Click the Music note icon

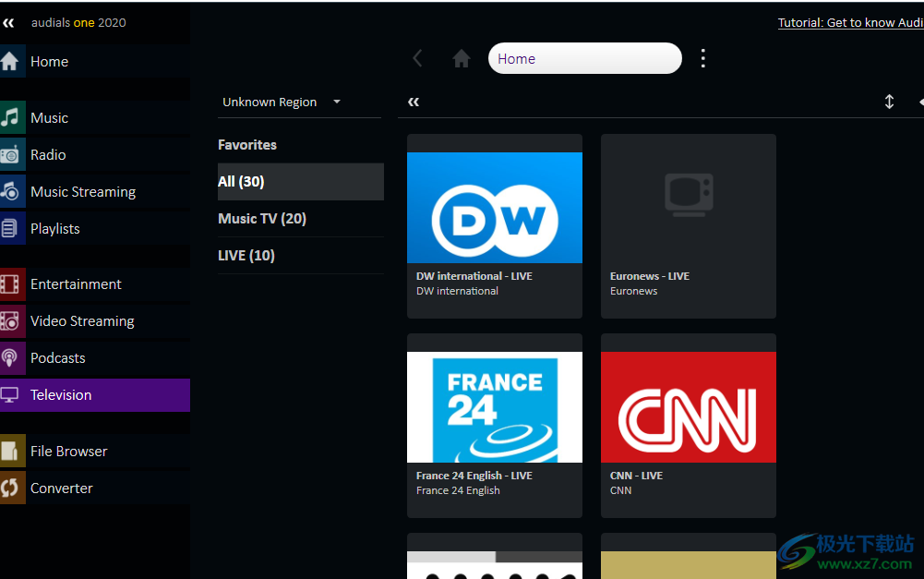tap(11, 117)
